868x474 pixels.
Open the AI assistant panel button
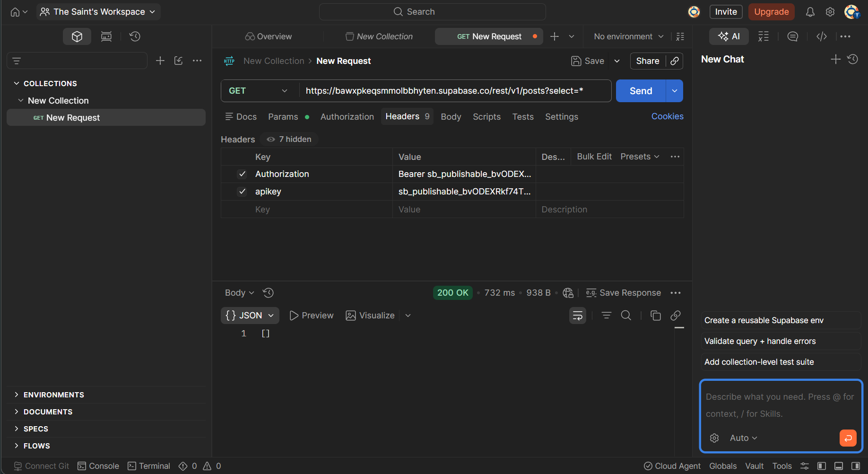729,36
